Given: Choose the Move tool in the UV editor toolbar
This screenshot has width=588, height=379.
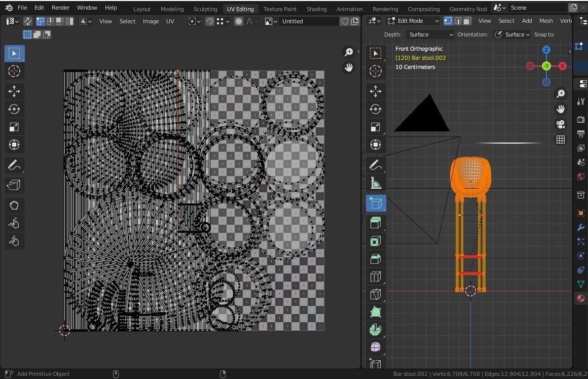Looking at the screenshot, I should (x=14, y=91).
